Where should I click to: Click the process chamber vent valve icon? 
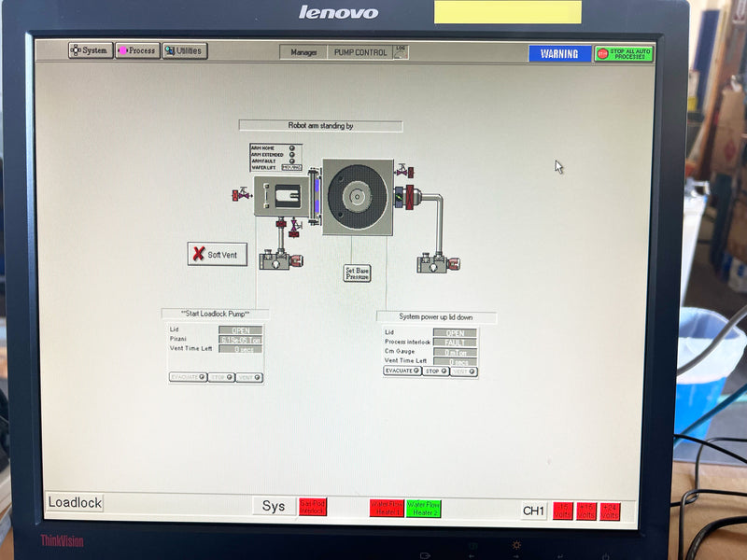click(x=404, y=170)
